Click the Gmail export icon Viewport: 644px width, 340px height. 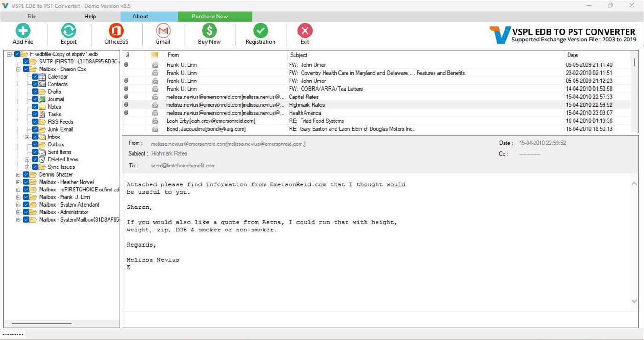coord(163,32)
